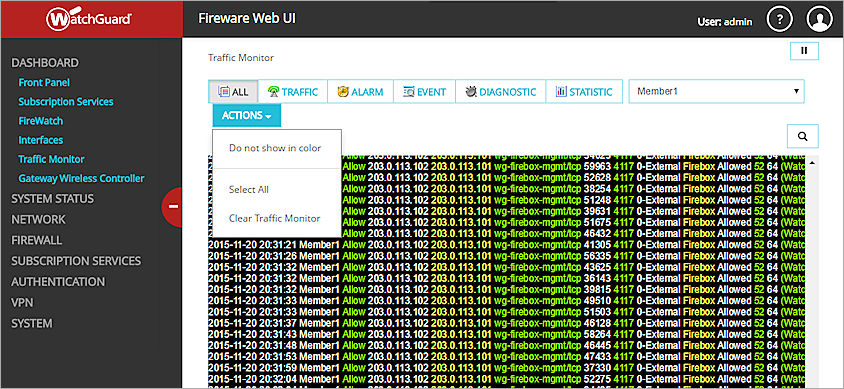This screenshot has width=844, height=389.
Task: Switch to the STATISTIC log tab
Action: click(584, 91)
